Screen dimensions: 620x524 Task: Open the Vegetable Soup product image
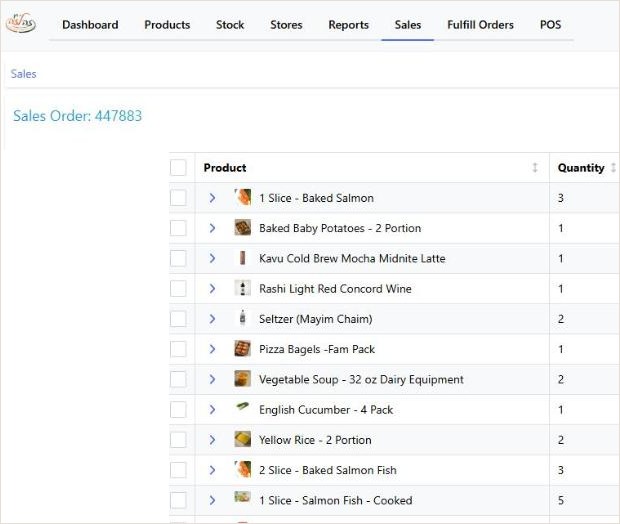(x=242, y=378)
